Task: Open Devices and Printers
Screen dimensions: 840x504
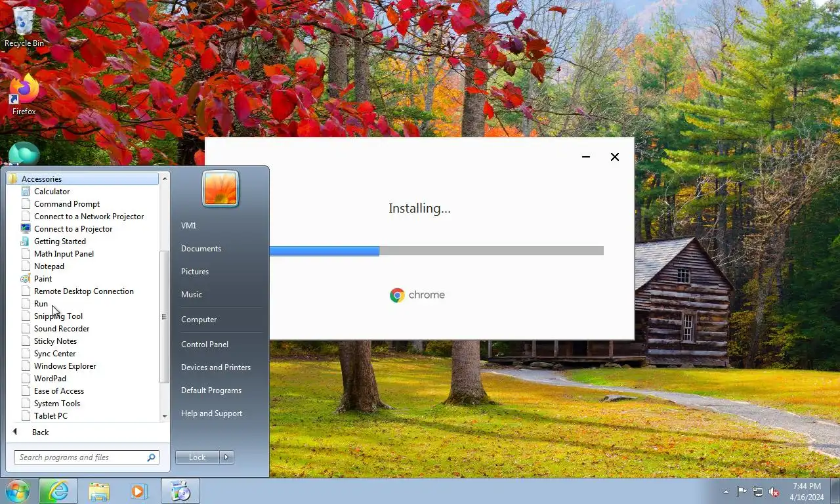Action: [x=216, y=367]
